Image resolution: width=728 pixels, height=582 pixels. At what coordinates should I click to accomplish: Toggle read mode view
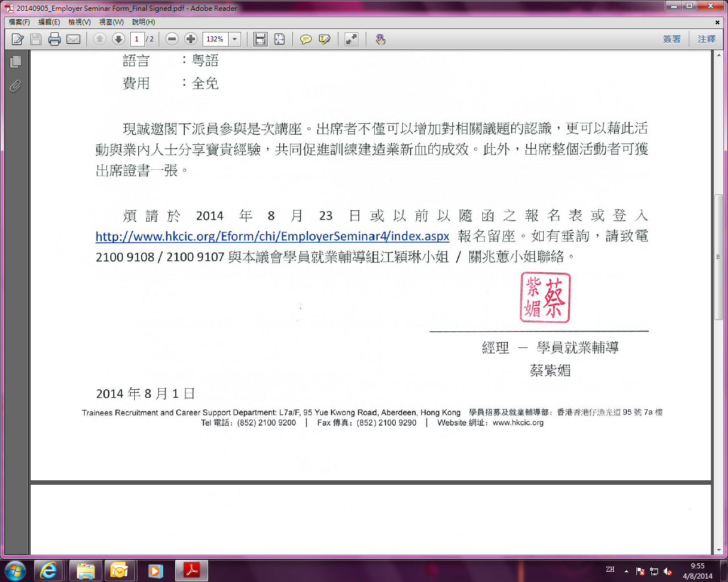[351, 39]
